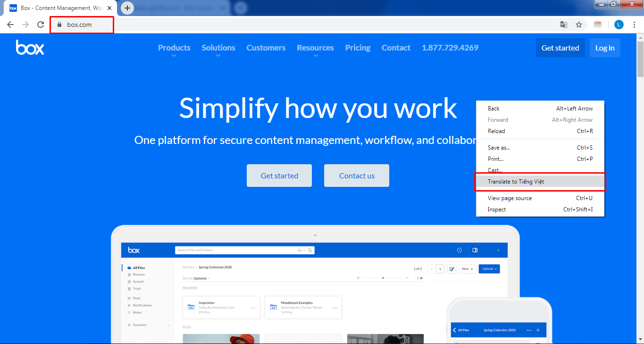The width and height of the screenshot is (644, 344).
Task: Click the previous page arrow beside 1 of 2
Action: pos(432,268)
